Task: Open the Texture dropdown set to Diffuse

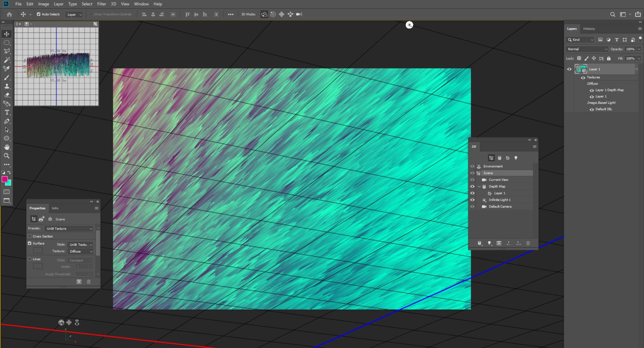Action: (80, 251)
